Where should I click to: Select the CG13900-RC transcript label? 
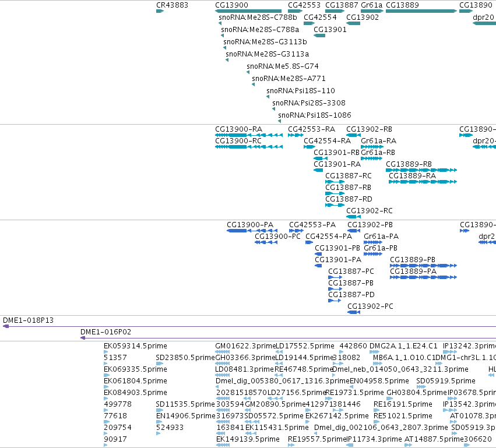coord(238,140)
